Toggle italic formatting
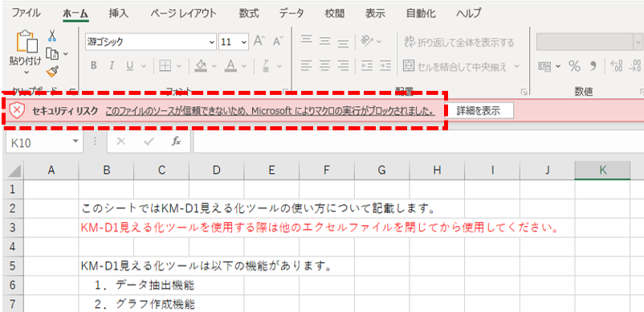644x312 pixels. (x=111, y=66)
